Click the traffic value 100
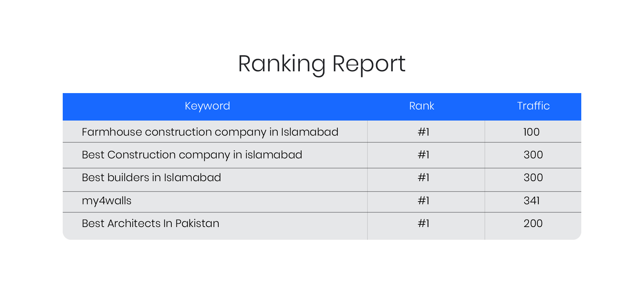This screenshot has width=644, height=293. point(531,132)
